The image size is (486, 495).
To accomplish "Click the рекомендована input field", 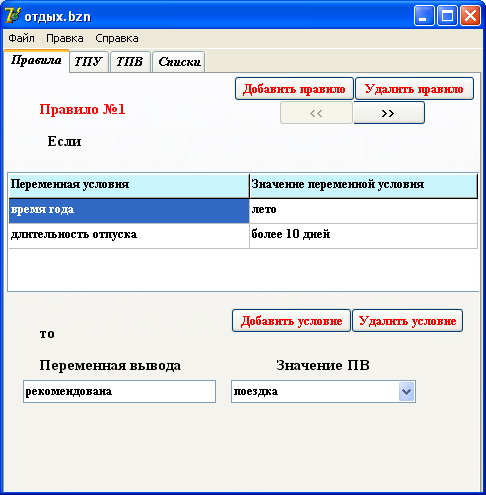I will (x=119, y=391).
